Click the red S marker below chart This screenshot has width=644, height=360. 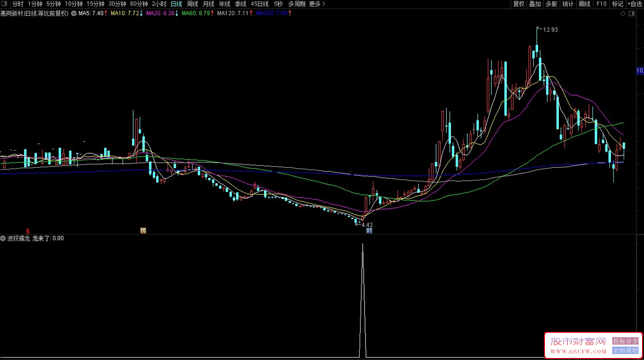[28, 231]
